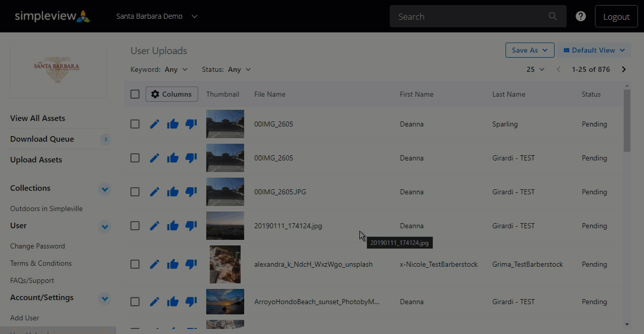Sort by the File Name column header
This screenshot has height=334, width=644.
(x=270, y=94)
